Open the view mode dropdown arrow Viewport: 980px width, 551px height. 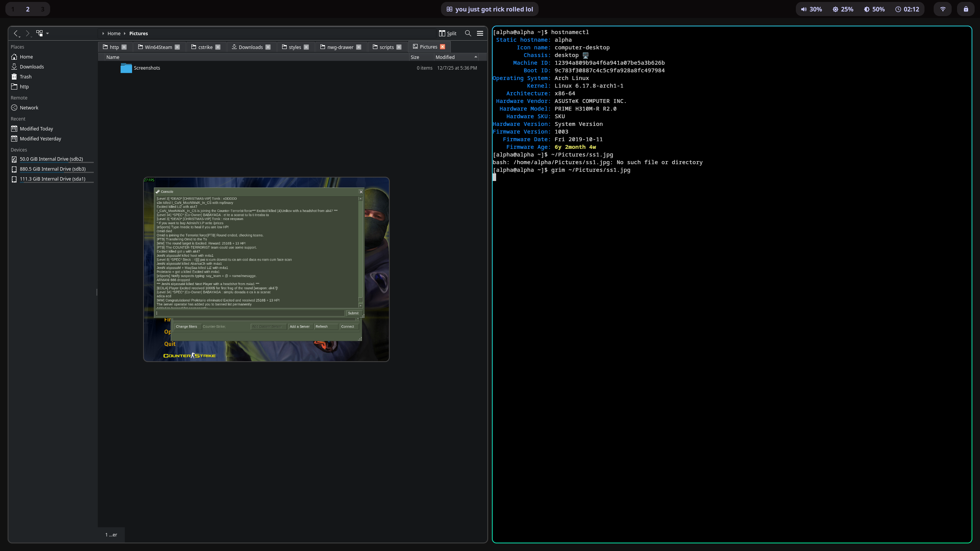tap(47, 33)
